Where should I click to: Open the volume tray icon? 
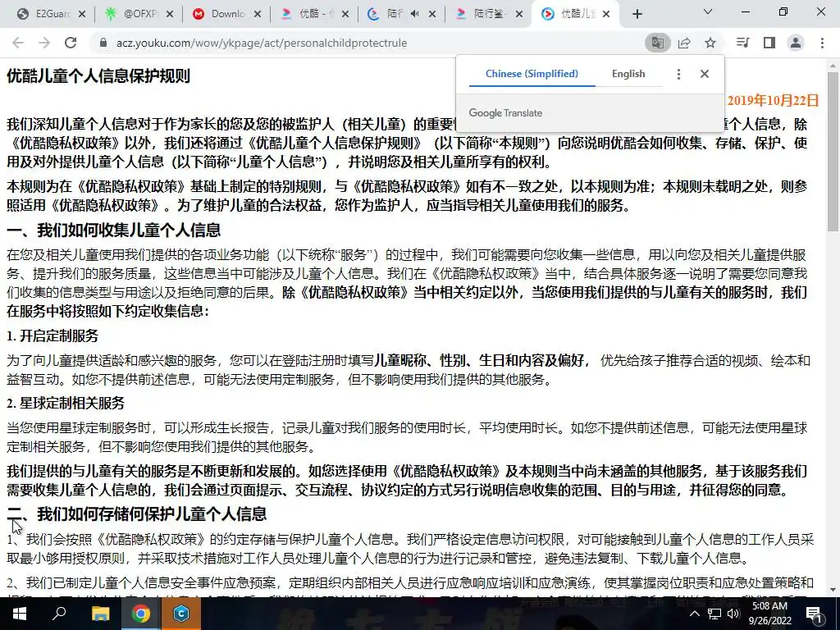click(733, 614)
